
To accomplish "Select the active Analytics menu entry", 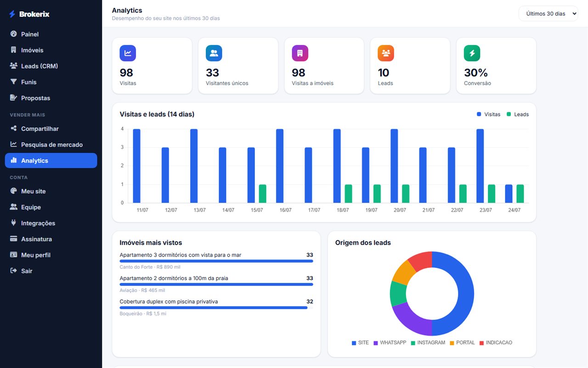I will click(51, 161).
